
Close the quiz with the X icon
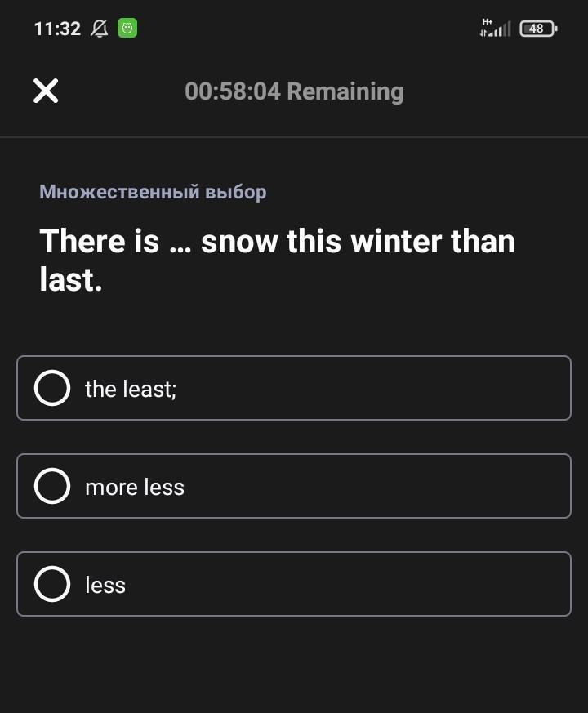46,91
